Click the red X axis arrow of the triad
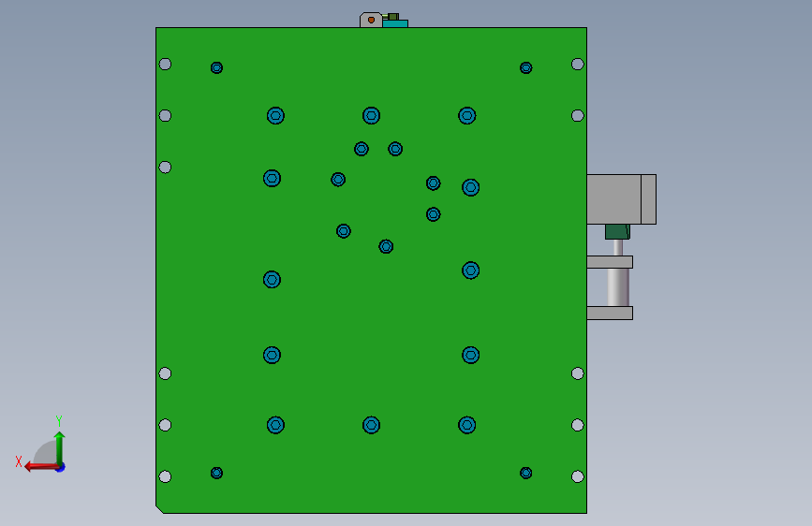The image size is (812, 526). (40, 467)
